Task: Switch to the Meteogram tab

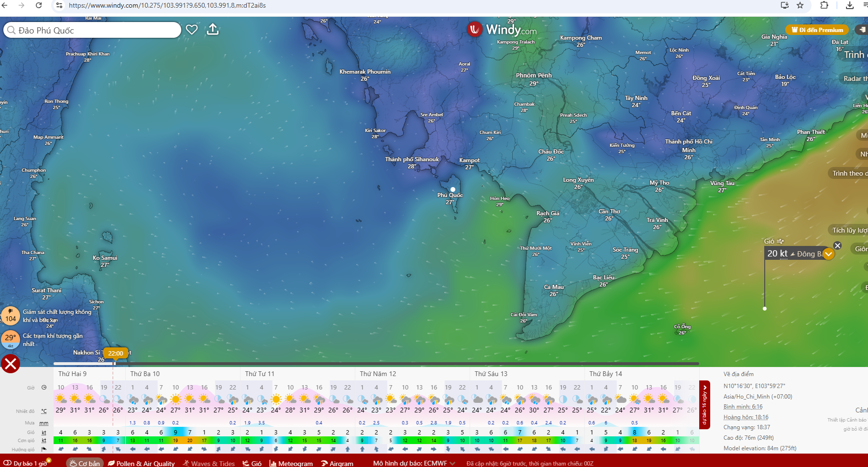Action: pos(291,463)
